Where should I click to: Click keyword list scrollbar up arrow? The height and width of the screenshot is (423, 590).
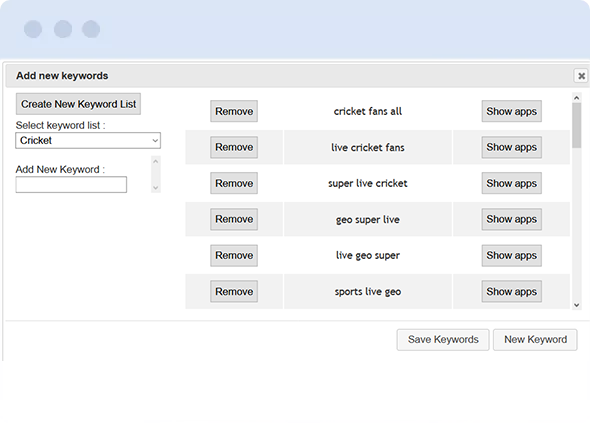(x=576, y=98)
